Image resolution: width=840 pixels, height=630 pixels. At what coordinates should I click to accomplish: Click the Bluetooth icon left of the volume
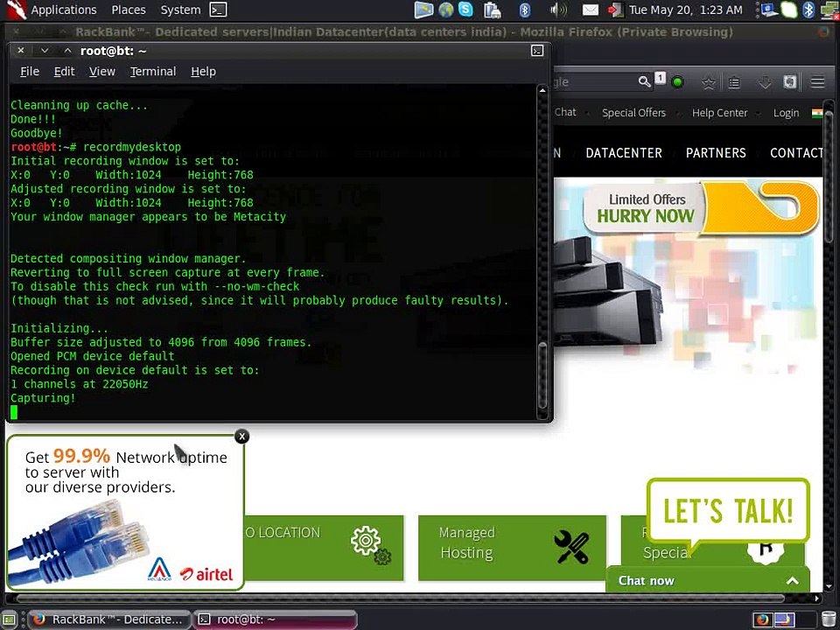click(x=525, y=10)
